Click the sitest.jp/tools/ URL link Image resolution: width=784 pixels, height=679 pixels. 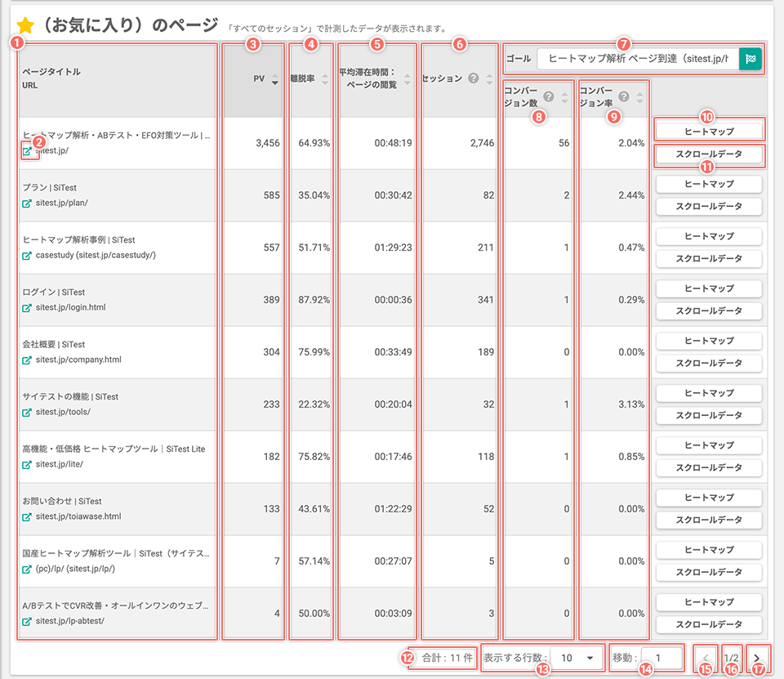click(63, 413)
